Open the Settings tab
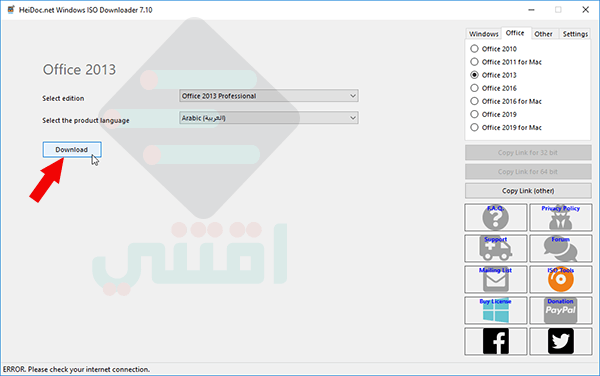Screen dimensions: 600x376 pyautogui.click(x=575, y=34)
